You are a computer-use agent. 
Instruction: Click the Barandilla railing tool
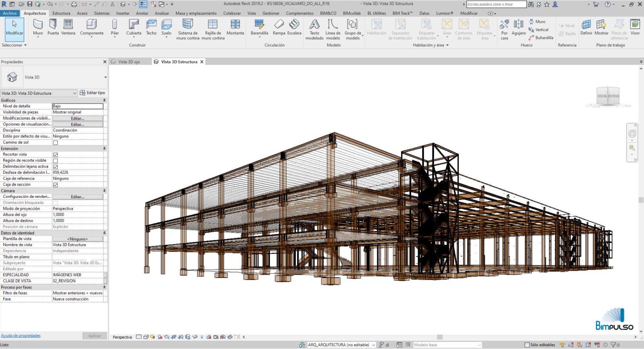(x=260, y=27)
